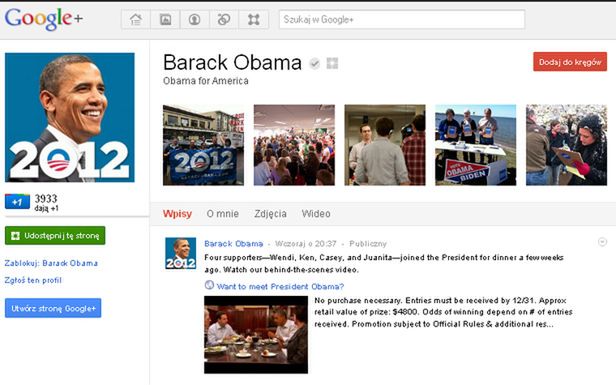Open the 2012 banner photo thumbnail
This screenshot has height=385, width=616.
(x=204, y=145)
